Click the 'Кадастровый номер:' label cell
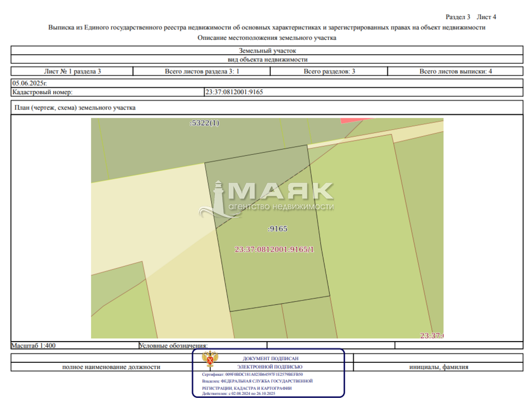The image size is (532, 398). pos(43,92)
